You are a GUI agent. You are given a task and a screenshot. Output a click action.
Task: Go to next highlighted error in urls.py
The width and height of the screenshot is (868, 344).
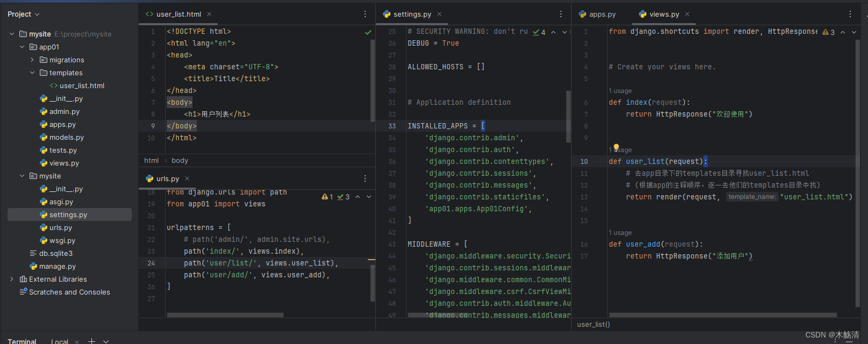pyautogui.click(x=369, y=197)
